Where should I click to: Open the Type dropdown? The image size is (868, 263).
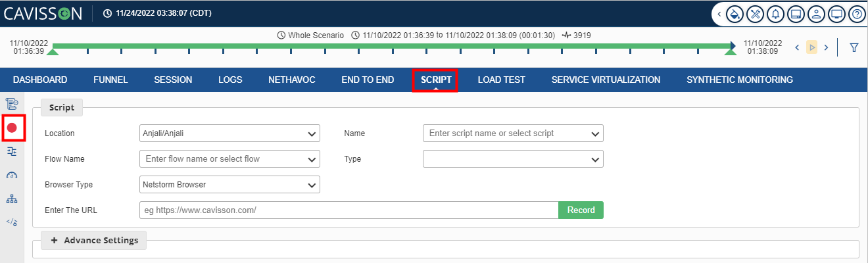tap(513, 159)
